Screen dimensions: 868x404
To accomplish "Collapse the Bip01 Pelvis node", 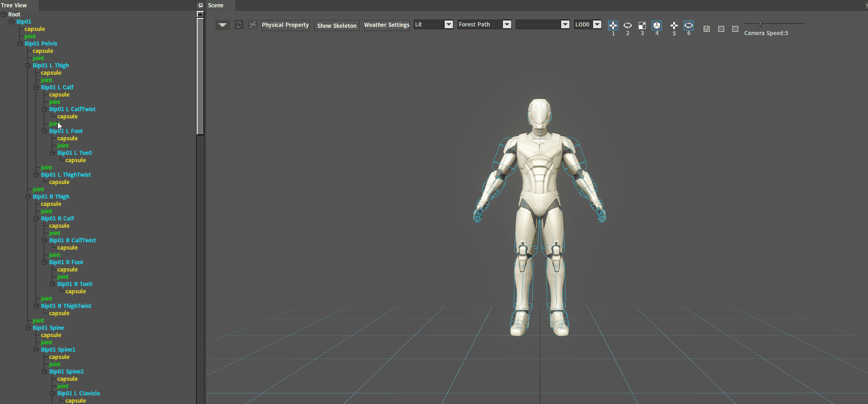I will click(x=20, y=44).
